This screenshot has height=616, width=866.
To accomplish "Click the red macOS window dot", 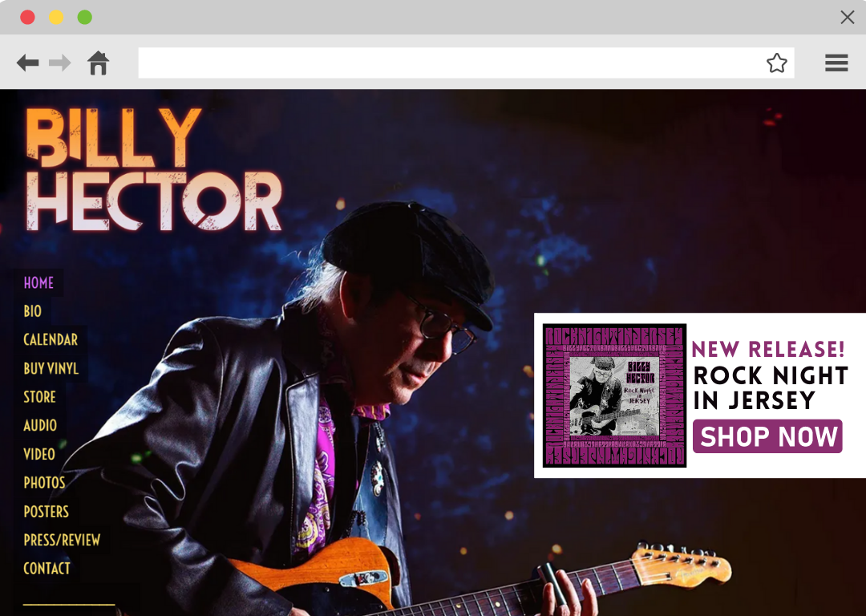I will point(27,18).
